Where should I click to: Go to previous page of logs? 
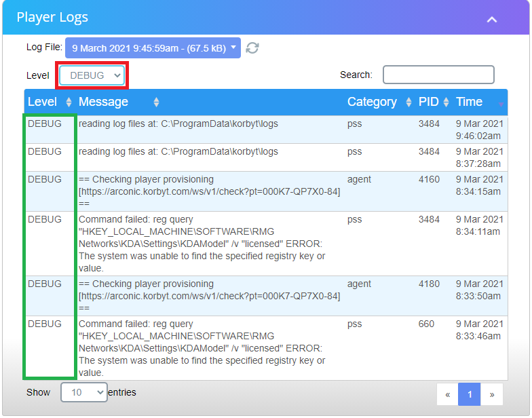(447, 394)
